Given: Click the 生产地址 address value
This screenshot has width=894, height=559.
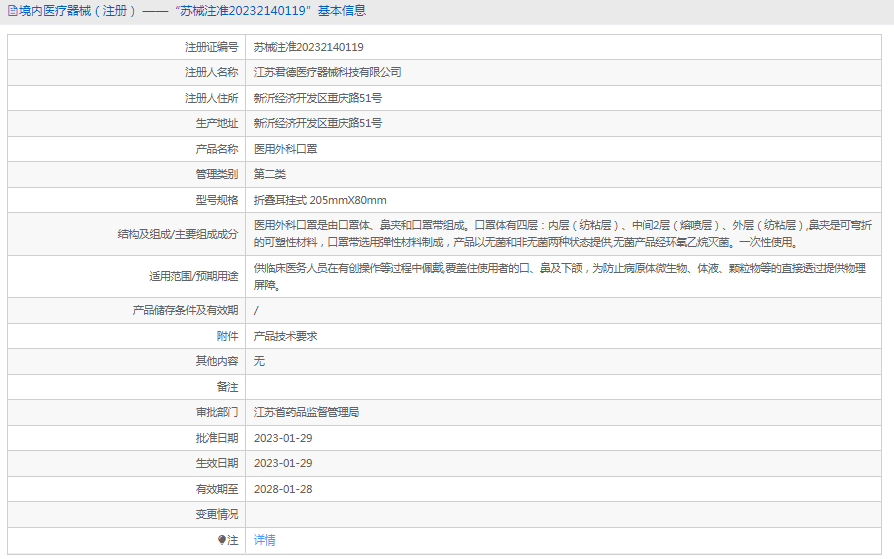Looking at the screenshot, I should point(318,123).
